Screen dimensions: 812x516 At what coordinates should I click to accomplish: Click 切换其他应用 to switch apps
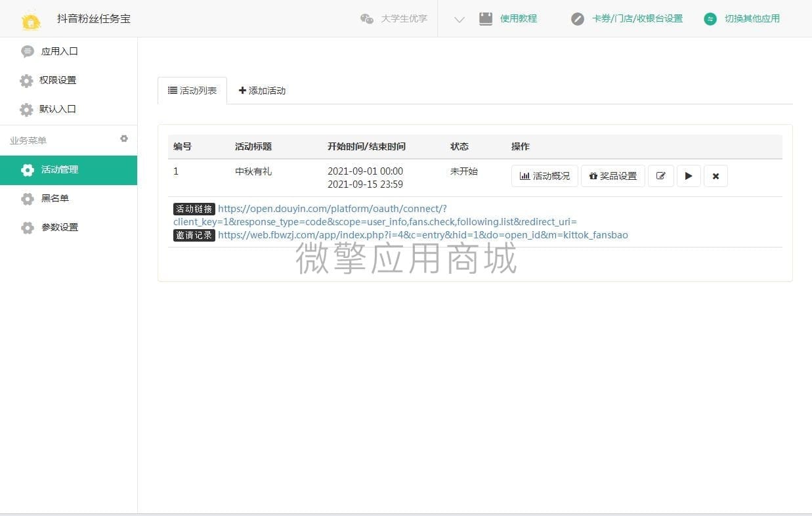click(x=752, y=18)
